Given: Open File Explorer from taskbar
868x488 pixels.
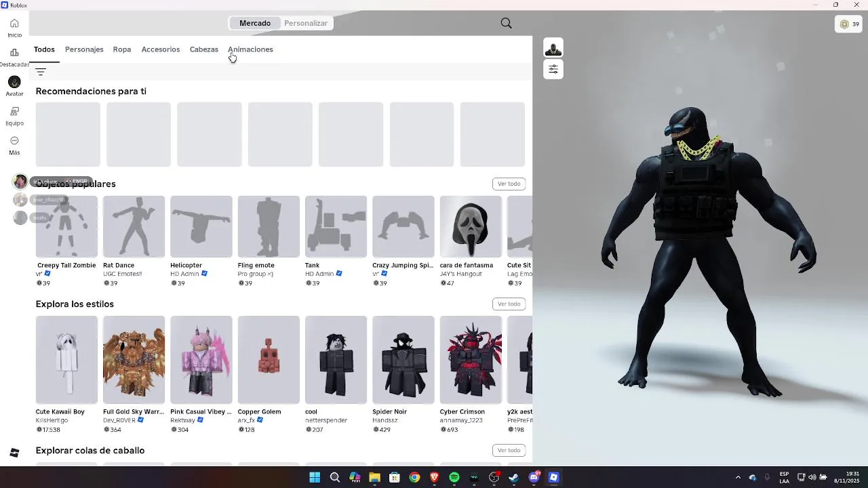Looking at the screenshot, I should click(374, 477).
